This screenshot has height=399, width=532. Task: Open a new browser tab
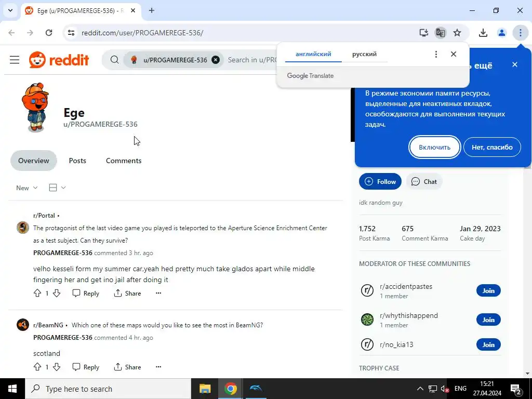click(x=152, y=10)
